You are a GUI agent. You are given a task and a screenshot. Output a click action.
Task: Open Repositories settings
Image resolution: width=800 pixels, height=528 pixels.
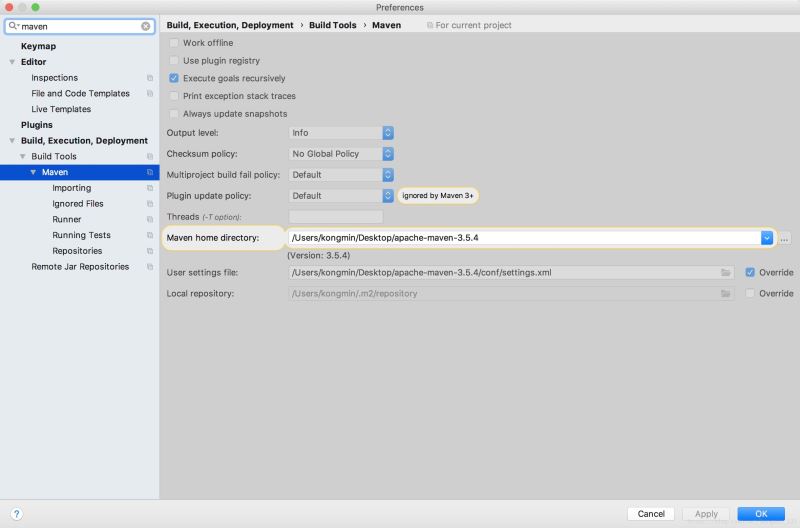tap(77, 251)
